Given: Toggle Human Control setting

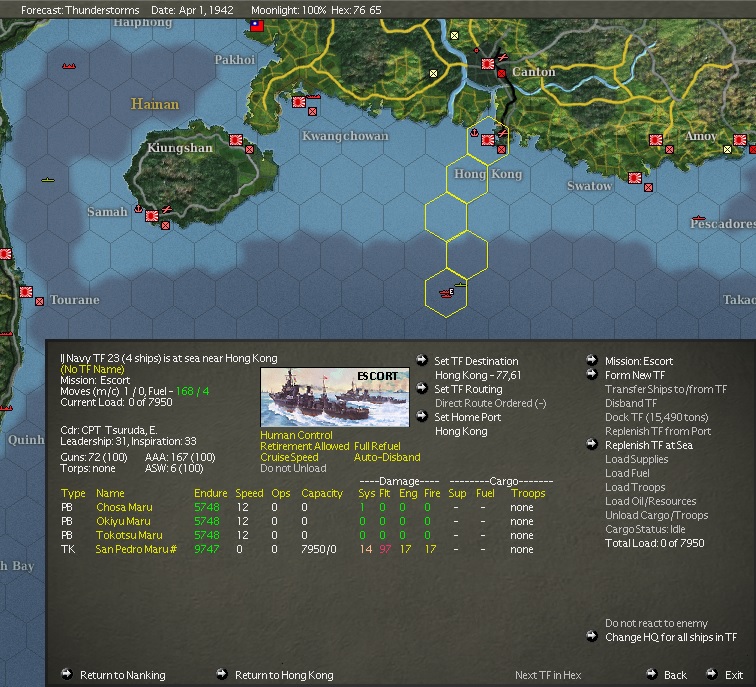Looking at the screenshot, I should click(x=296, y=435).
